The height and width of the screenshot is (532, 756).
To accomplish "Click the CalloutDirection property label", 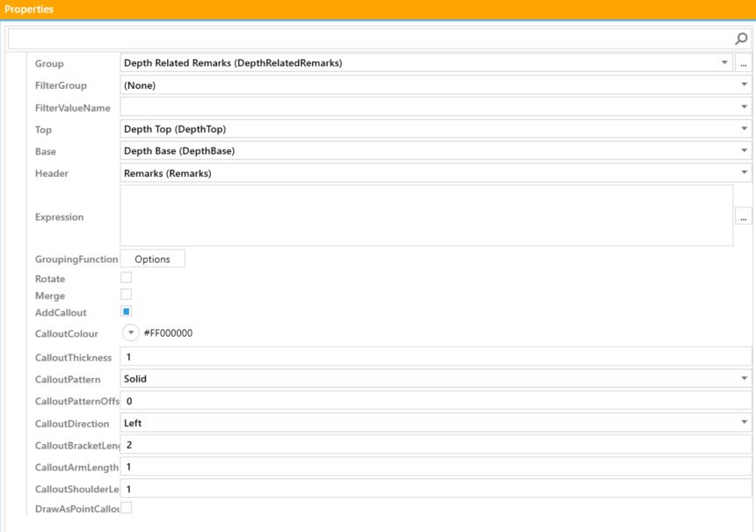I will [x=72, y=424].
